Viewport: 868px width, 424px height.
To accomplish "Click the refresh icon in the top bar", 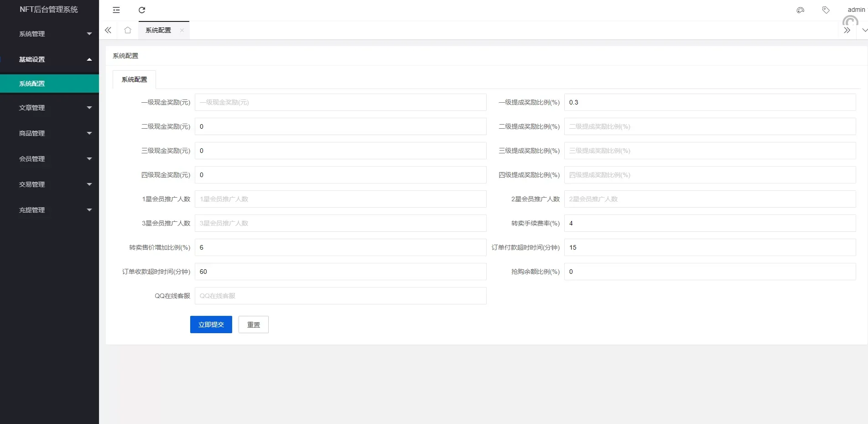I will [142, 10].
